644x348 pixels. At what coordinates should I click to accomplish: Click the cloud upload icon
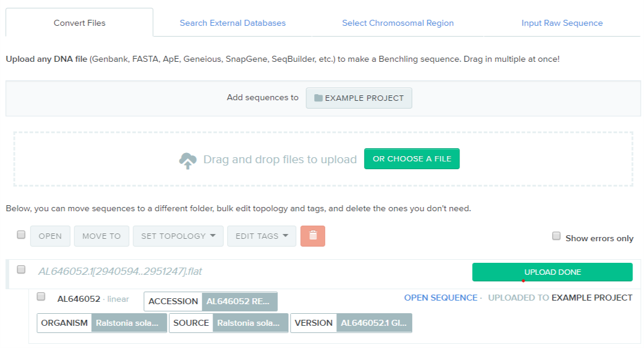[x=188, y=160]
